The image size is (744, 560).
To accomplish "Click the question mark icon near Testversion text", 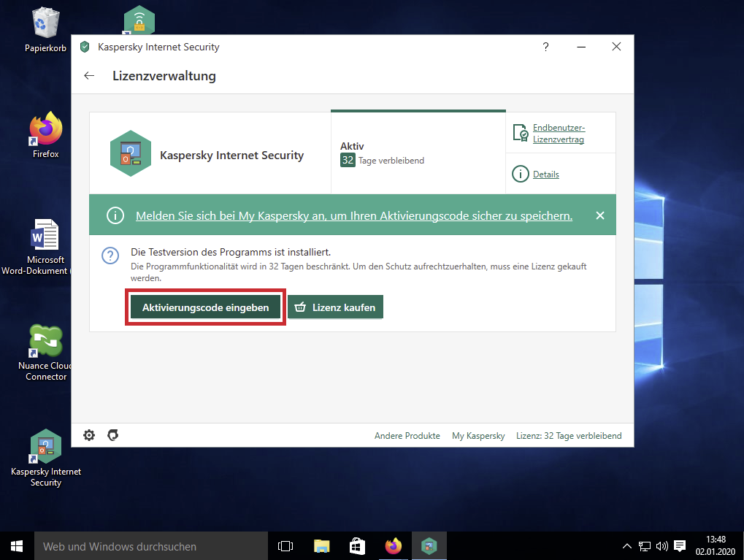I will (x=110, y=256).
